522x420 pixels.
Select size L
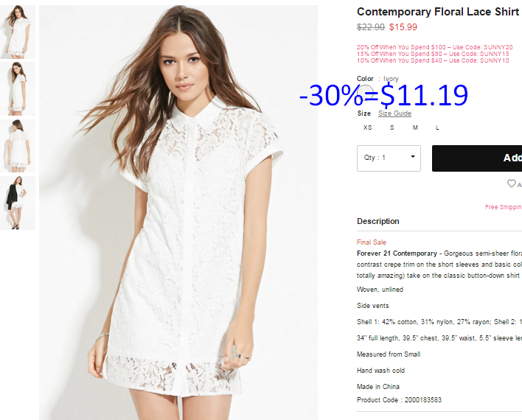pos(437,127)
